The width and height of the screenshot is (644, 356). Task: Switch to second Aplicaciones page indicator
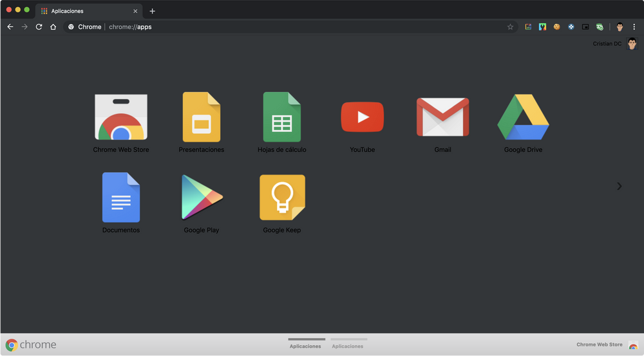click(348, 344)
